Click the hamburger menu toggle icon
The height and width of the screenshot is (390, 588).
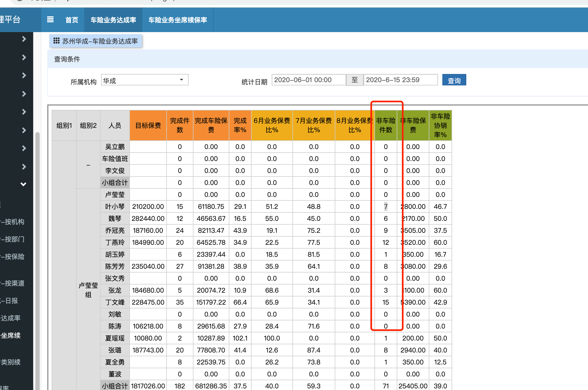50,20
